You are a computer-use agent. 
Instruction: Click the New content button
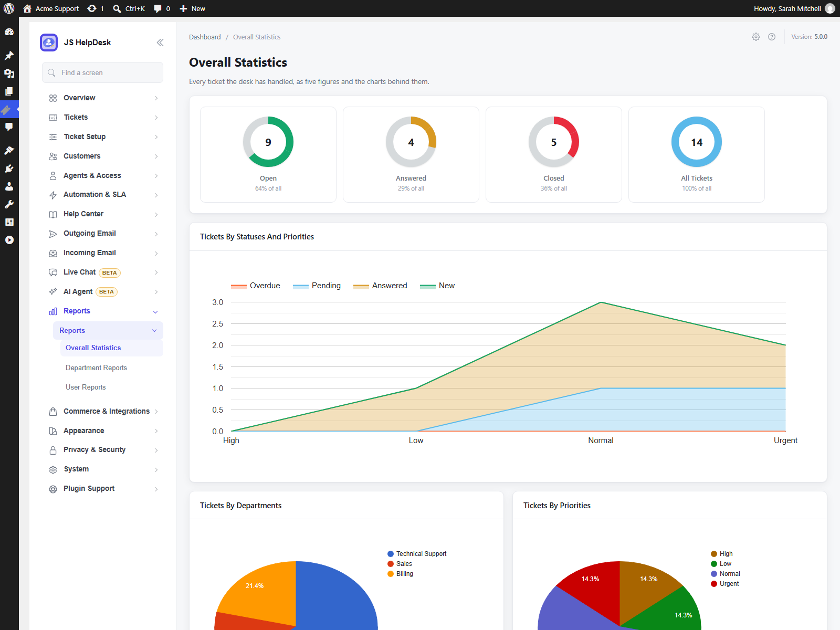point(192,8)
